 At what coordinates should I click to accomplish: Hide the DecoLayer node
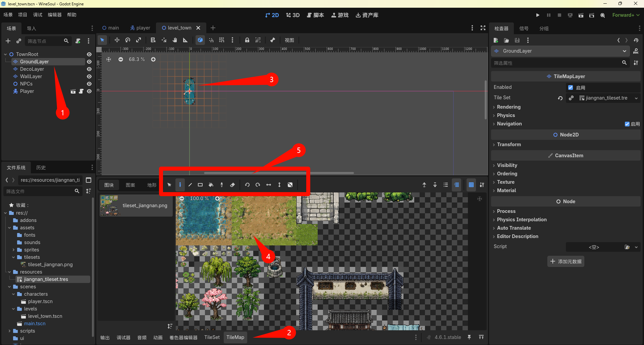click(x=89, y=69)
